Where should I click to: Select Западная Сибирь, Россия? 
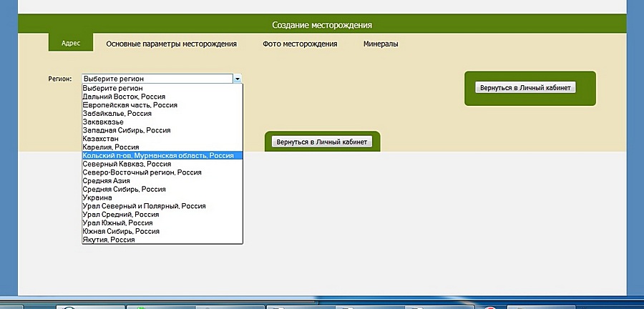coord(162,130)
